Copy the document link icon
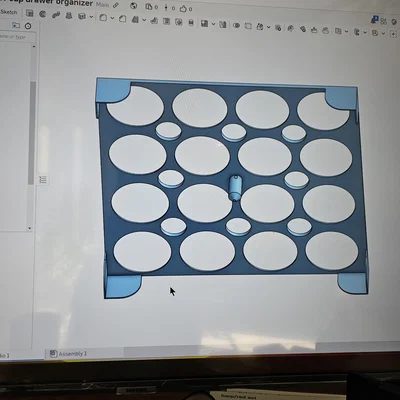Image resolution: width=400 pixels, height=400 pixels. point(116,5)
